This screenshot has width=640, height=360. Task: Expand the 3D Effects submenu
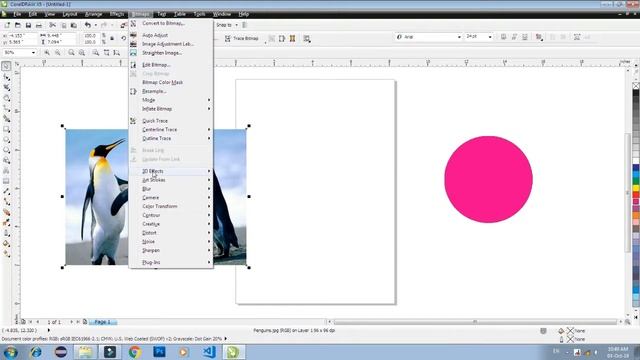click(x=171, y=171)
